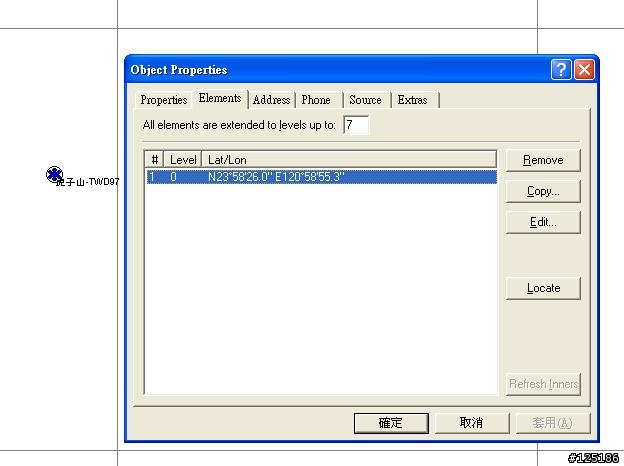Image resolution: width=624 pixels, height=466 pixels.
Task: Confirm with the 確定 button
Action: (391, 423)
